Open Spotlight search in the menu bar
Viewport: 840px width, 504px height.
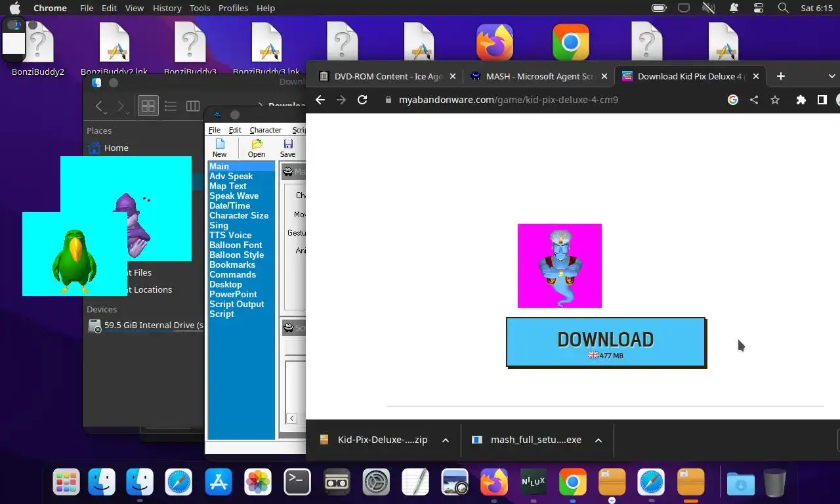tap(783, 8)
